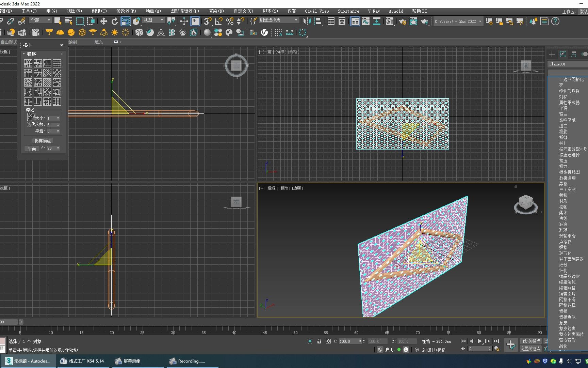Click the 平面 button in the topology panel
The height and width of the screenshot is (368, 588).
click(32, 148)
